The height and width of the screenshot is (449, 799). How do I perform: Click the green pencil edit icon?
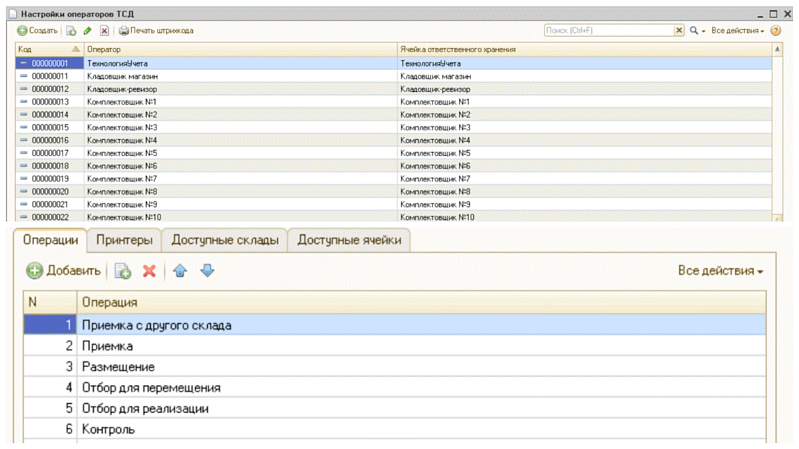[88, 31]
